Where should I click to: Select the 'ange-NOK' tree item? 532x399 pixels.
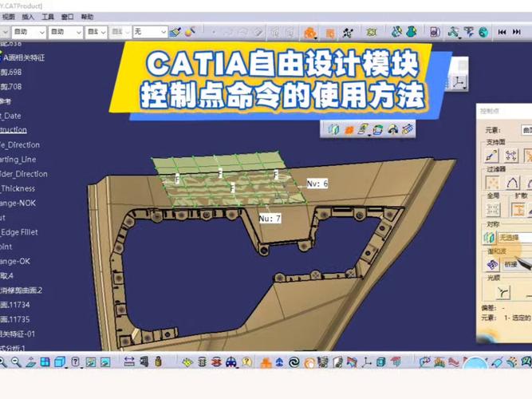[x=18, y=203]
